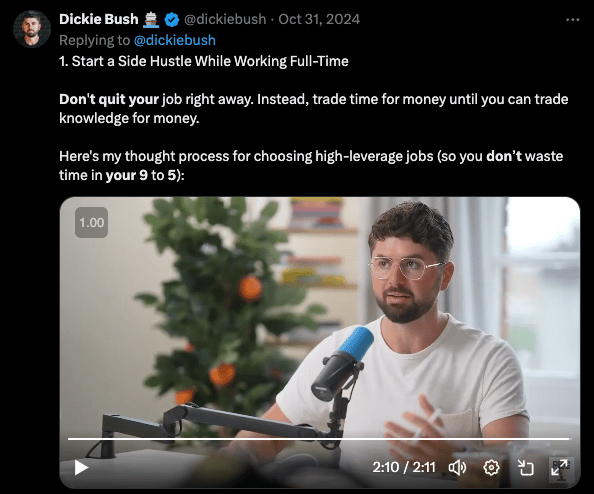This screenshot has height=494, width=594.
Task: Open the tweet by clicking "Don't quit your" text
Action: pos(109,99)
